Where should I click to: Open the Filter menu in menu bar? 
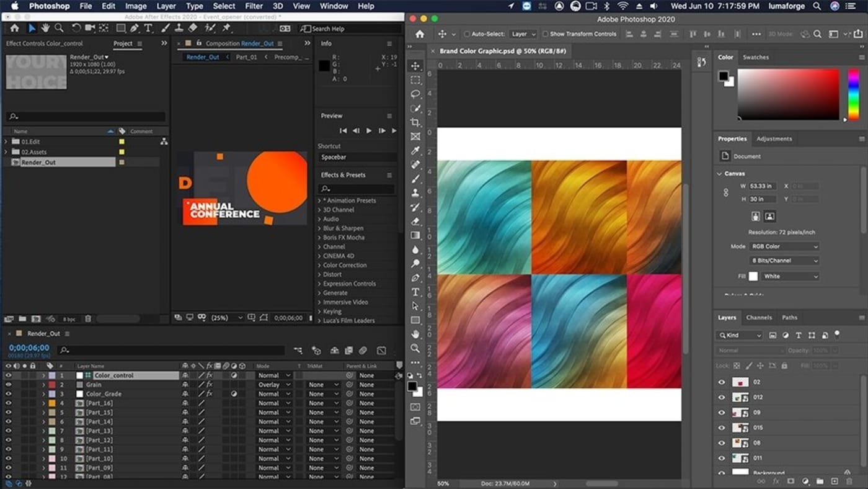(254, 6)
